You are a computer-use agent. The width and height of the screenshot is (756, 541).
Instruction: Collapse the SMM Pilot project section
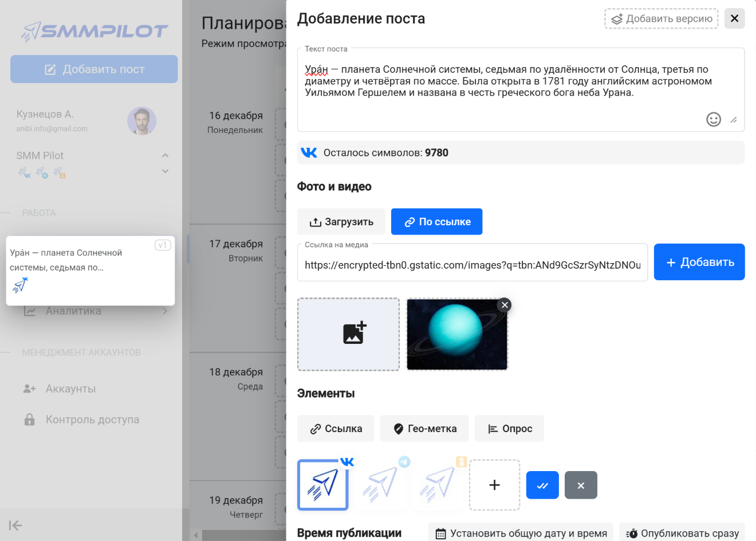[165, 155]
